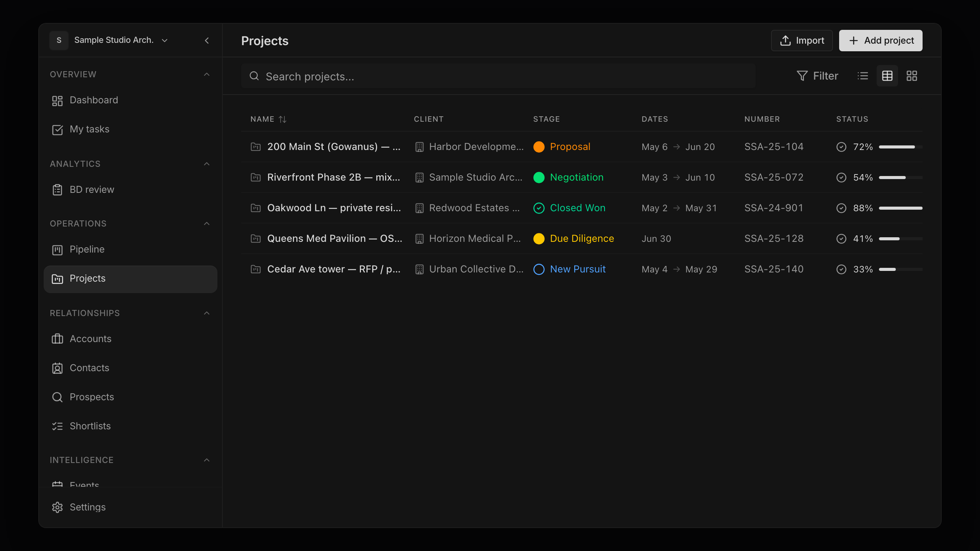This screenshot has height=551, width=980.
Task: Collapse the INTELLIGENCE section
Action: pos(207,460)
